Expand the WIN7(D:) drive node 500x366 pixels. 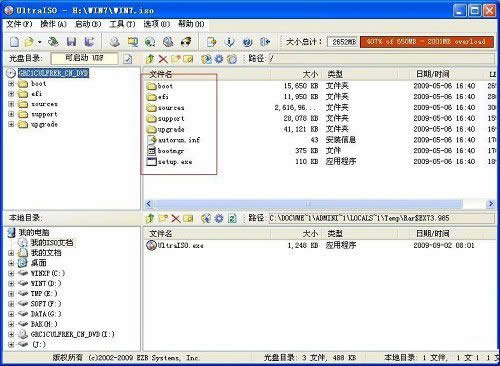pos(11,284)
